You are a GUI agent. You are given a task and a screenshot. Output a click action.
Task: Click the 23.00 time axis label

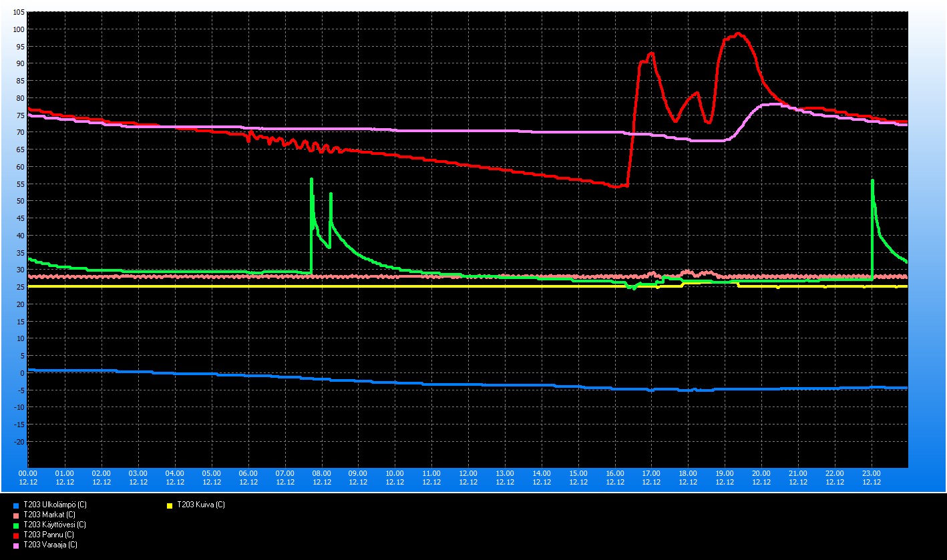tap(872, 473)
